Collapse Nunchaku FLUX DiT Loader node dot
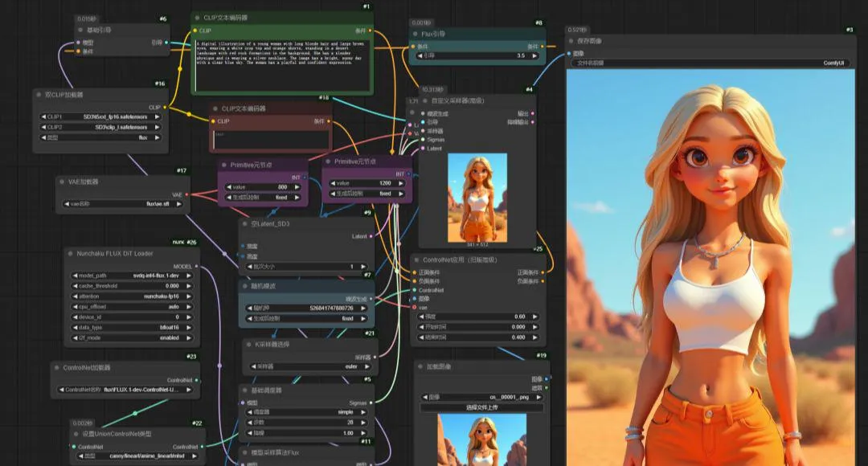 (x=70, y=253)
